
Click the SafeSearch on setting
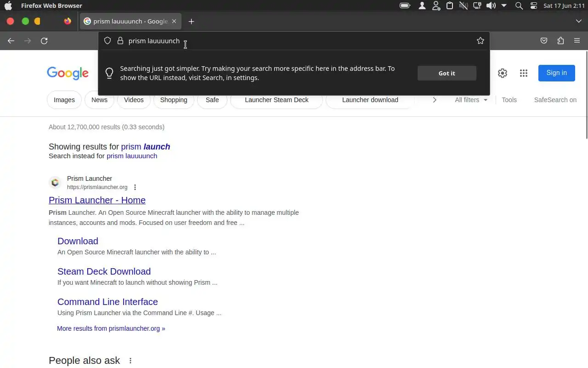555,100
